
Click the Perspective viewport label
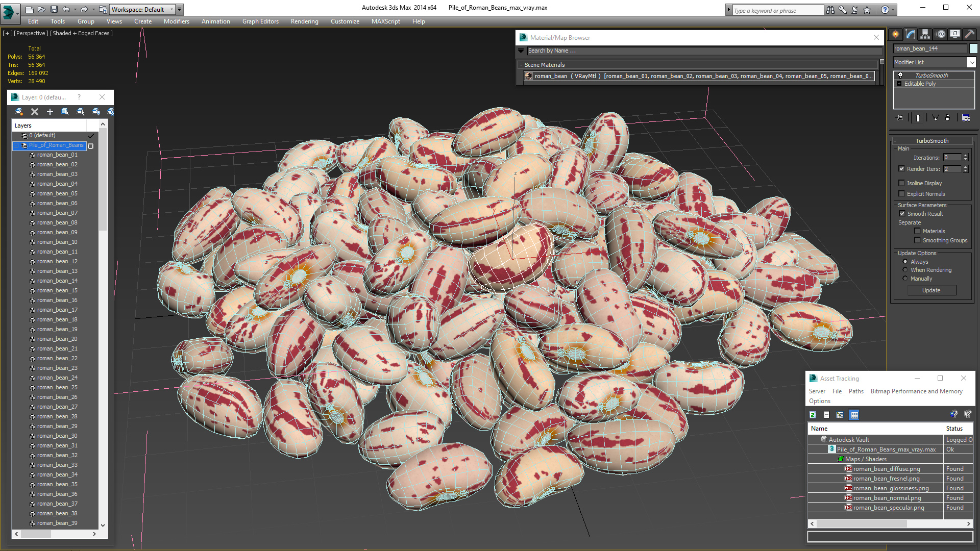click(31, 33)
